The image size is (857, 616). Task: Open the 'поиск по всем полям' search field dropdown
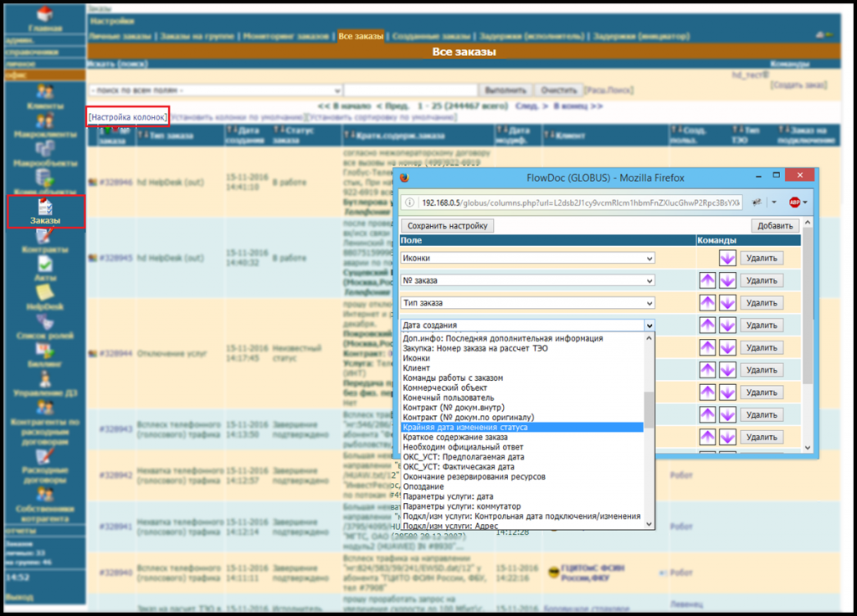(x=216, y=90)
